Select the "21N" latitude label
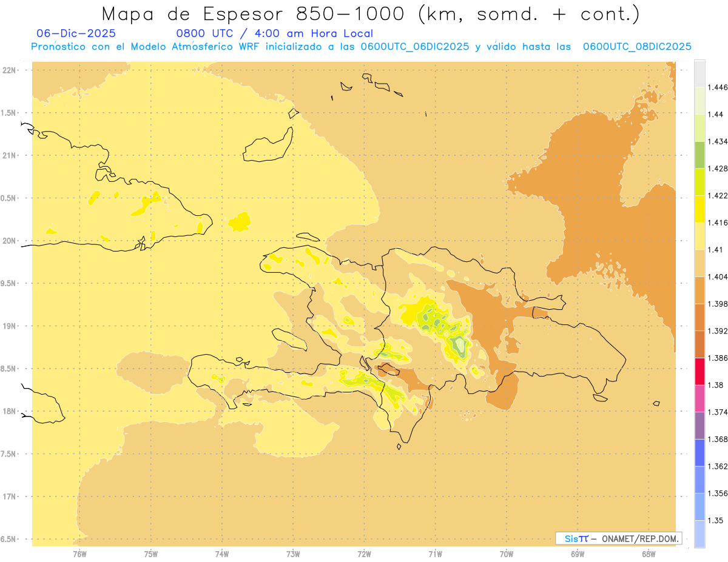This screenshot has width=728, height=562. [x=10, y=155]
